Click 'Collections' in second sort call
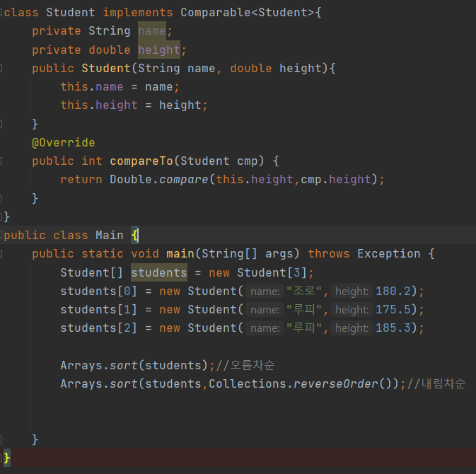476x474 pixels. (x=247, y=384)
